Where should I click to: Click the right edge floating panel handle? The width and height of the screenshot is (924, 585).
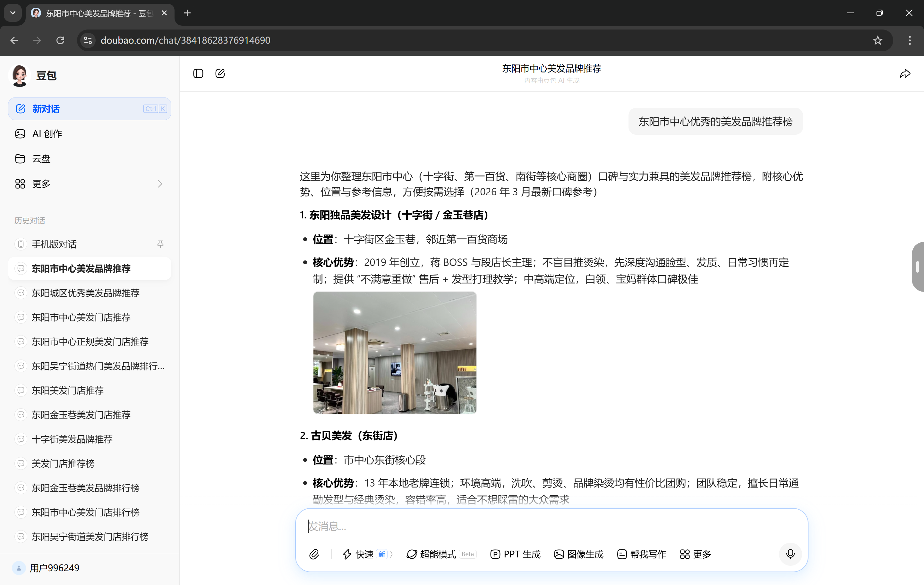pyautogui.click(x=918, y=267)
